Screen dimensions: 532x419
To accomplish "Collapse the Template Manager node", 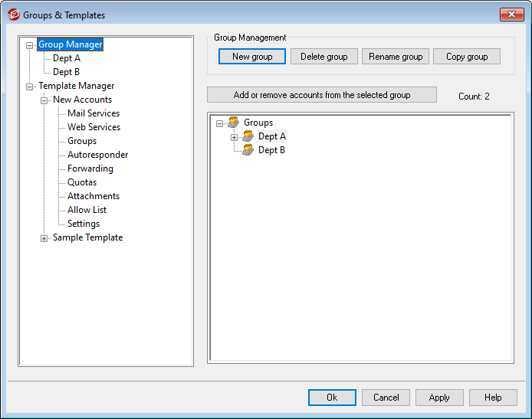I will click(x=30, y=87).
